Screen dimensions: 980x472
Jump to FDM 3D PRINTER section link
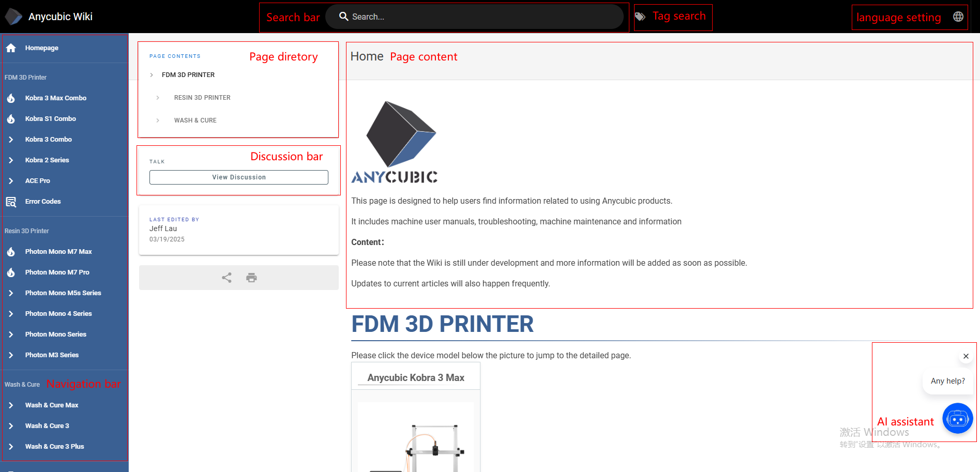click(x=188, y=75)
